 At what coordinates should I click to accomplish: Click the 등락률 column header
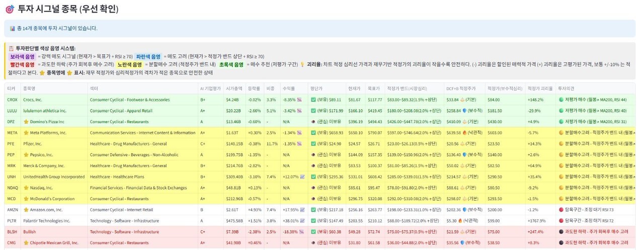[x=254, y=88]
